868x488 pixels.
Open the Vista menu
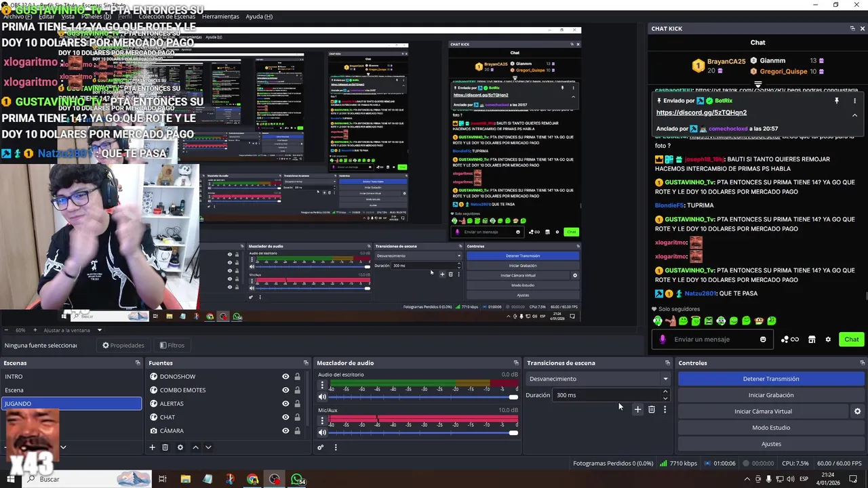[68, 16]
